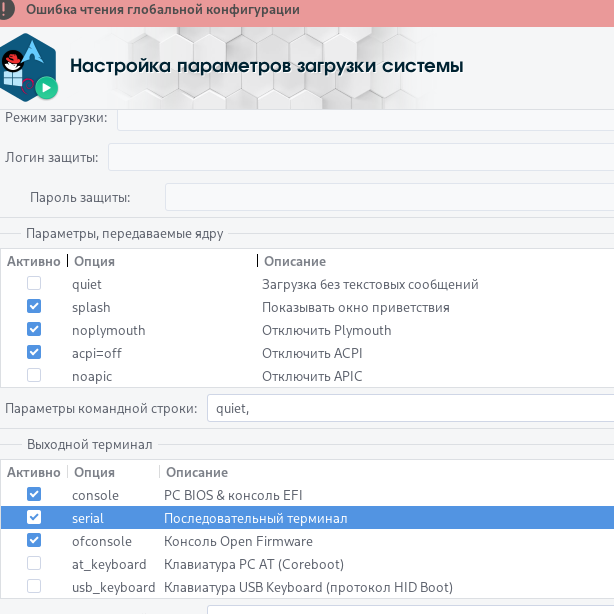
Task: Enable the at_keyboard checkbox
Action: pyautogui.click(x=34, y=563)
